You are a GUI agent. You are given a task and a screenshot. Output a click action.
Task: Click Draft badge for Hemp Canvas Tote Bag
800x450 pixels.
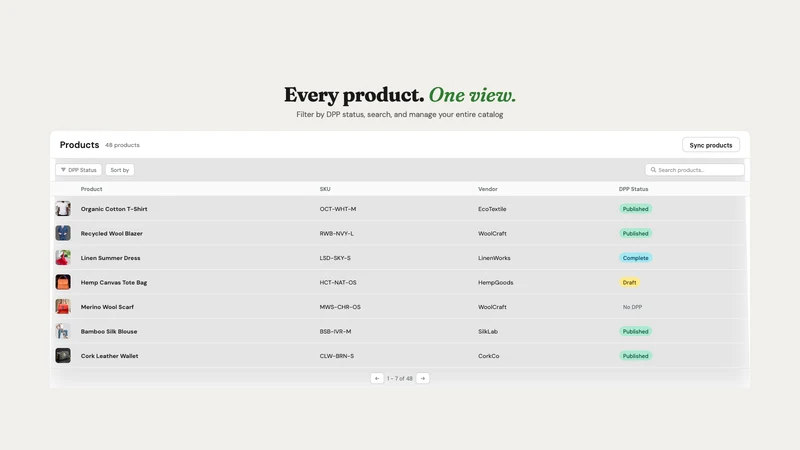[x=629, y=282]
